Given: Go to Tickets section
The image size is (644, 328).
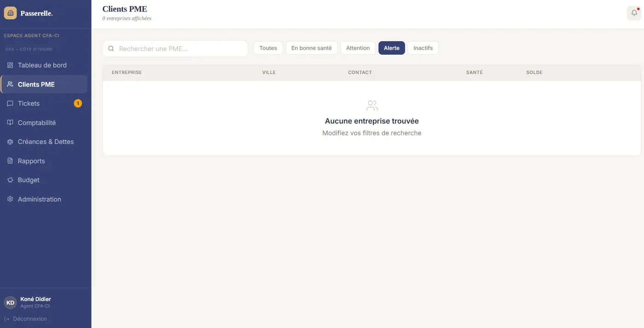Looking at the screenshot, I should tap(44, 104).
